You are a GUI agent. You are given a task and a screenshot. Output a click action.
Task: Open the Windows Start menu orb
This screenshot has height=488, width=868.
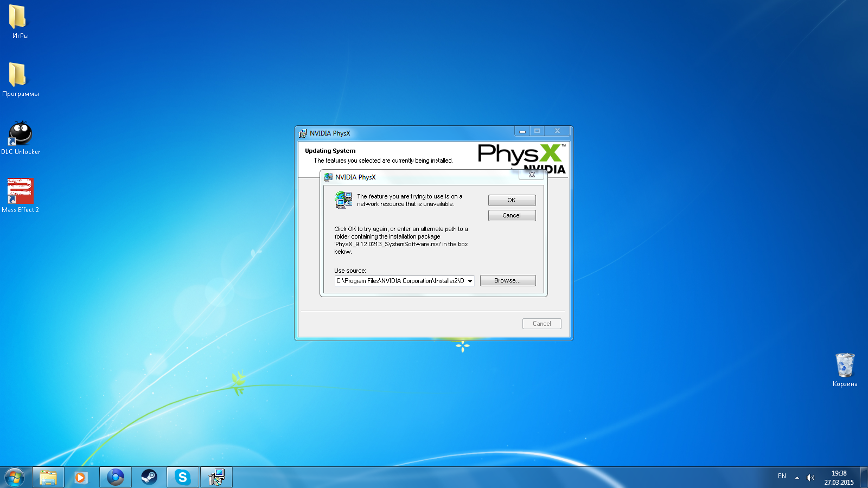click(x=15, y=477)
